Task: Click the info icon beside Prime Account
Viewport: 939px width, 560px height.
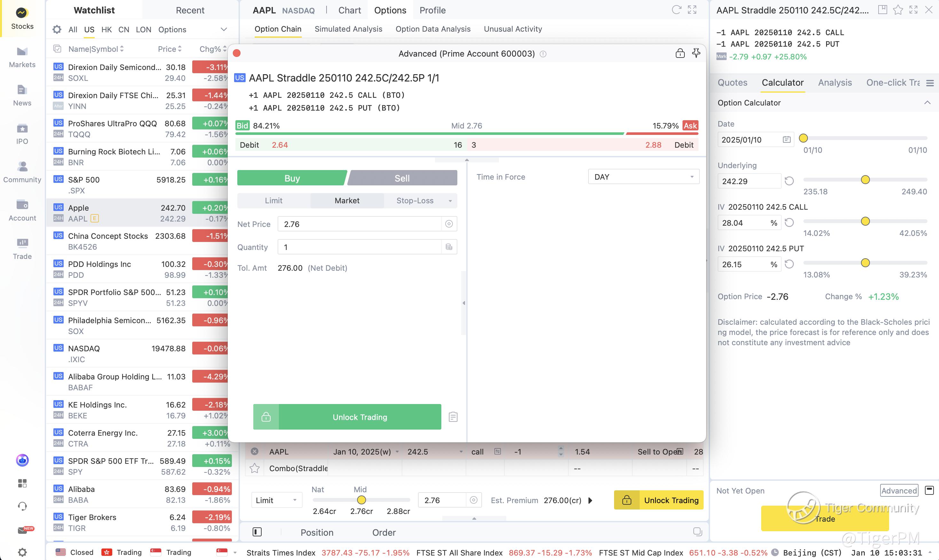Action: pos(543,54)
